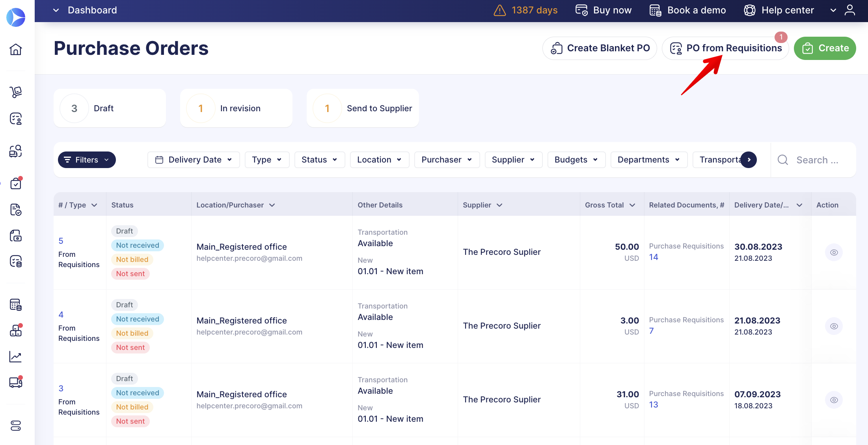The height and width of the screenshot is (445, 868).
Task: Select the In revision status card
Action: pos(236,108)
